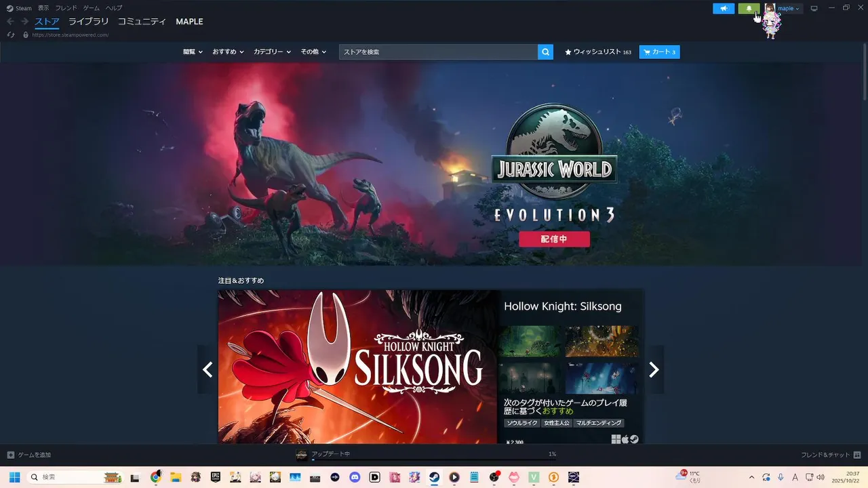This screenshot has height=488, width=868.
Task: Switch to Big Picture mode via monitor icon
Action: (x=814, y=8)
